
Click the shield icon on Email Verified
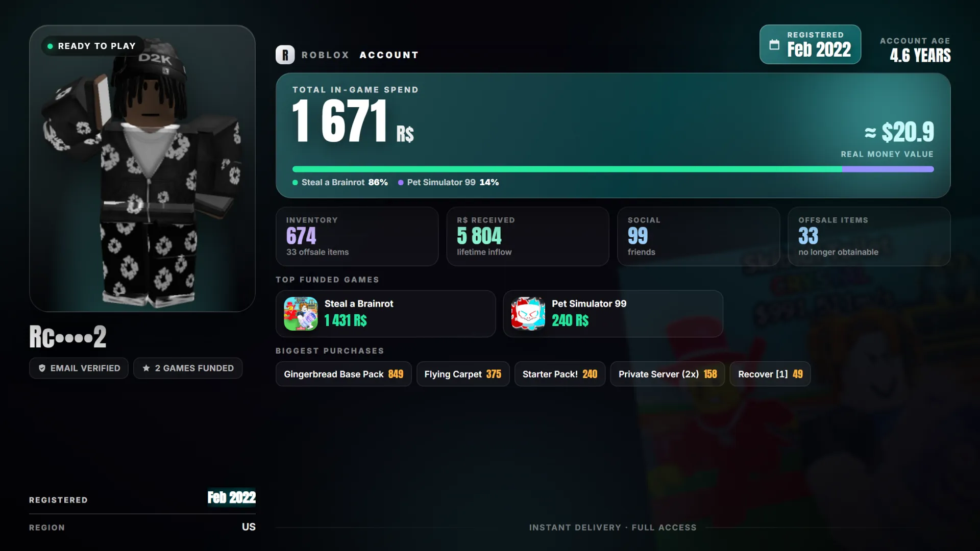(42, 368)
